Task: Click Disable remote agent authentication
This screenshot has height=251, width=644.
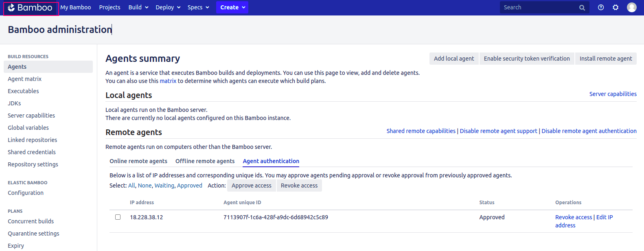Action: click(x=589, y=131)
